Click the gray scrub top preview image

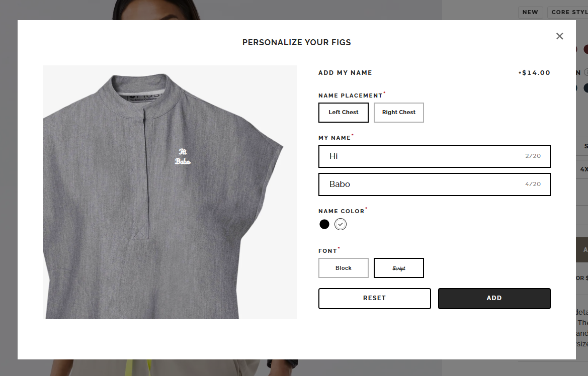(x=170, y=193)
